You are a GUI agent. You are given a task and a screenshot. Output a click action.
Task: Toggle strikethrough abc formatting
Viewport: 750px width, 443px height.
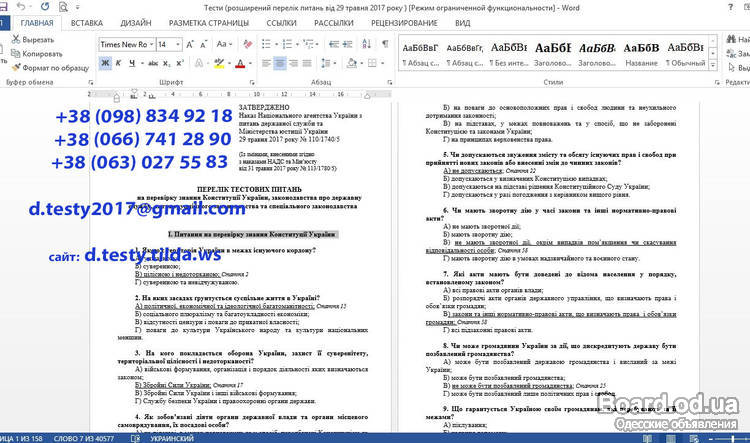tap(153, 63)
